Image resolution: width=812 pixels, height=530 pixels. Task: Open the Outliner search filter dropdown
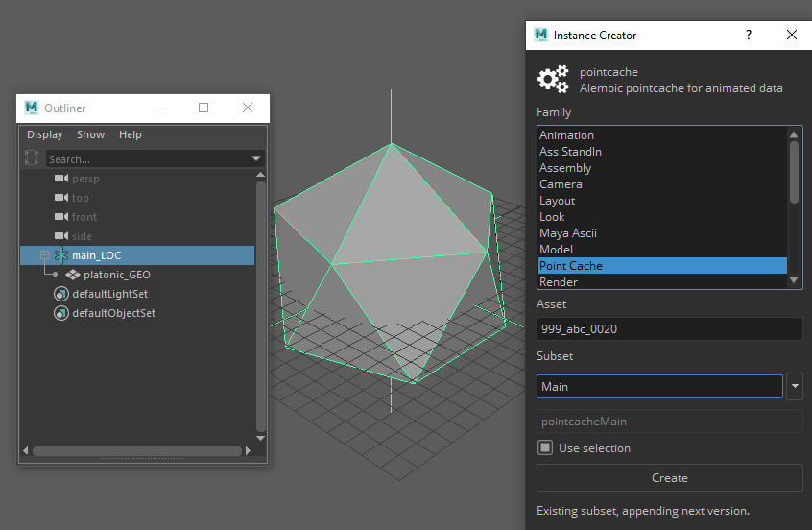tap(256, 158)
